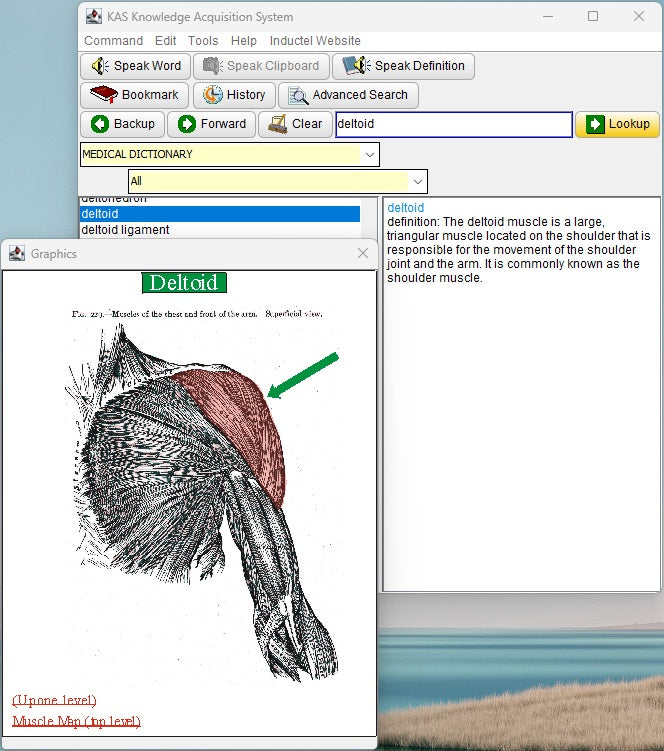This screenshot has height=751, width=664.
Task: Open the Inductel Website menu item
Action: point(315,41)
